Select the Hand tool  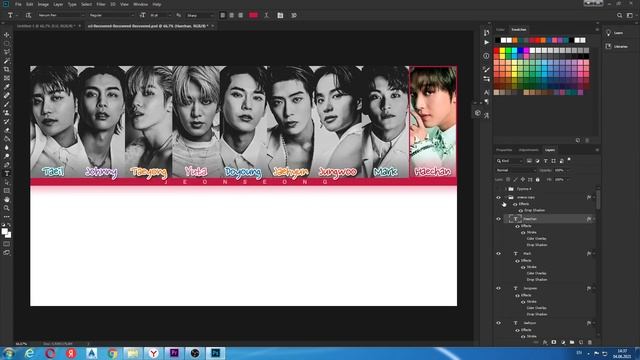click(7, 200)
